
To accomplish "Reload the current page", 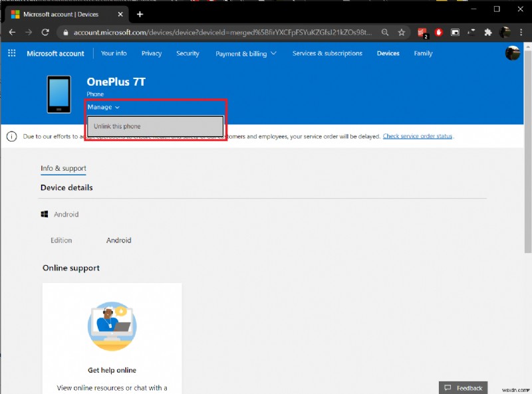I will [45, 32].
